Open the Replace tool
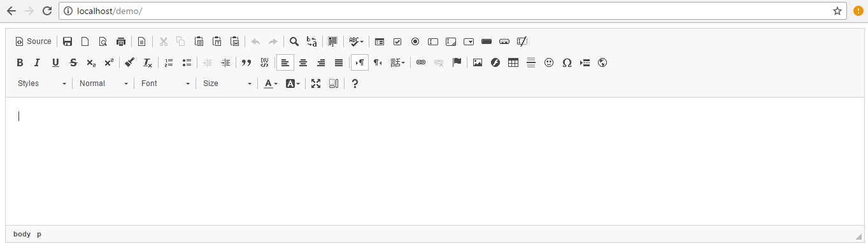Viewport: 868px width, 246px height. 312,41
